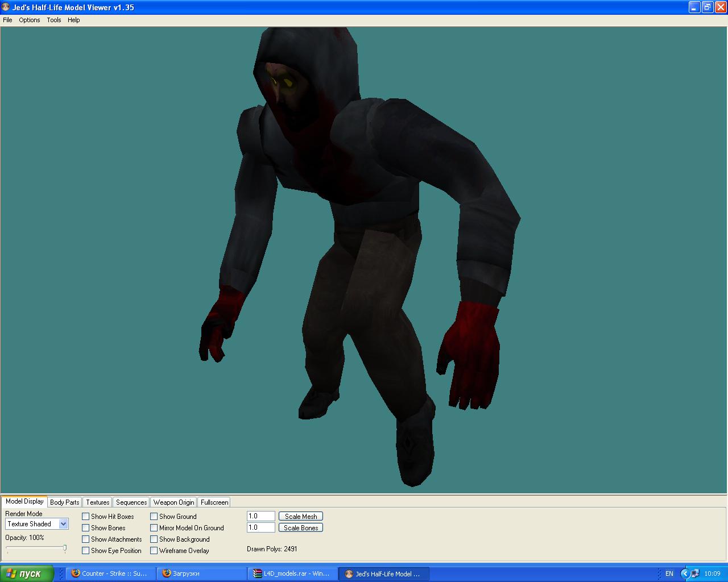Click Jed's Half-Life Model taskbar button
This screenshot has width=728, height=582.
384,573
